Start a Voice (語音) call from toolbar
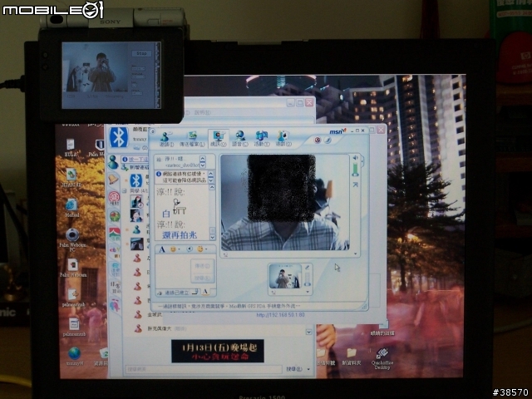 [x=240, y=139]
